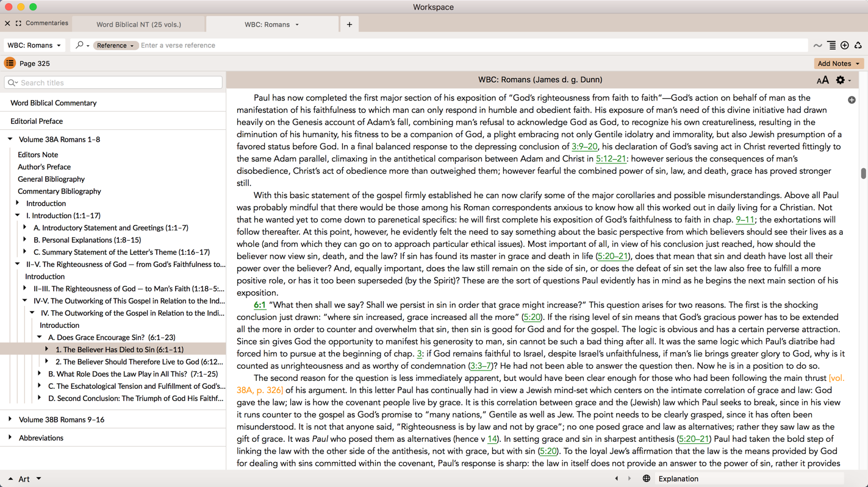868x487 pixels.
Task: Click the magnifier search options icon
Action: coord(81,45)
